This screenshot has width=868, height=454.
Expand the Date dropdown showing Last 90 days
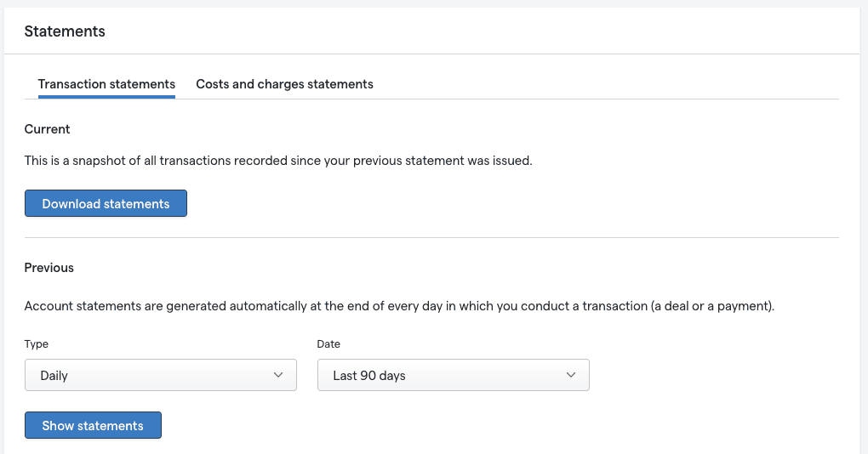coord(454,375)
